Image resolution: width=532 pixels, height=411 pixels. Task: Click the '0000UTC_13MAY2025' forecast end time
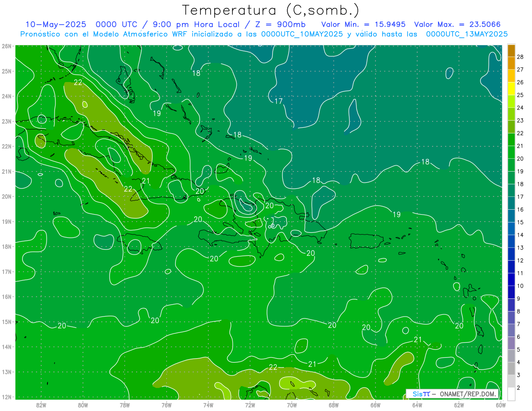(x=467, y=34)
